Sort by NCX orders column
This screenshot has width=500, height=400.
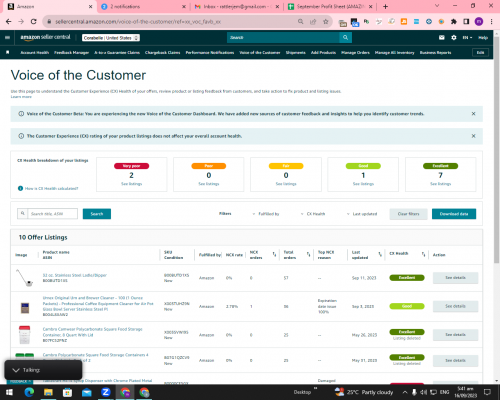[274, 255]
